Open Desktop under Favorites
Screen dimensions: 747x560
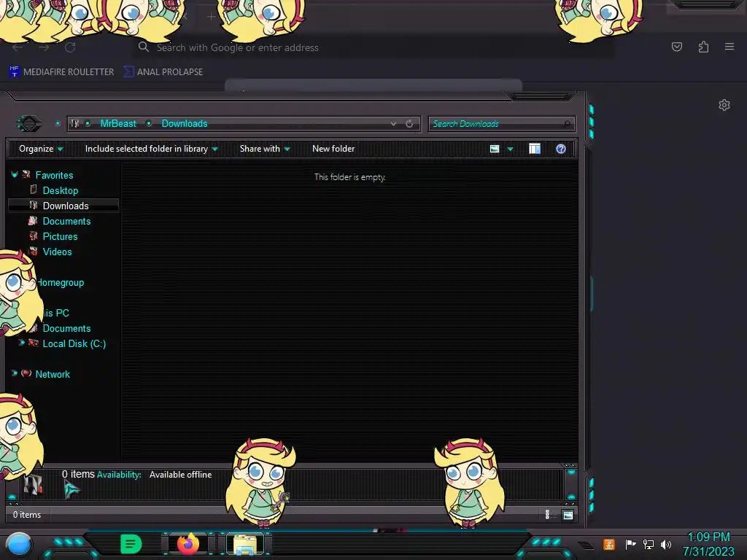pos(60,190)
